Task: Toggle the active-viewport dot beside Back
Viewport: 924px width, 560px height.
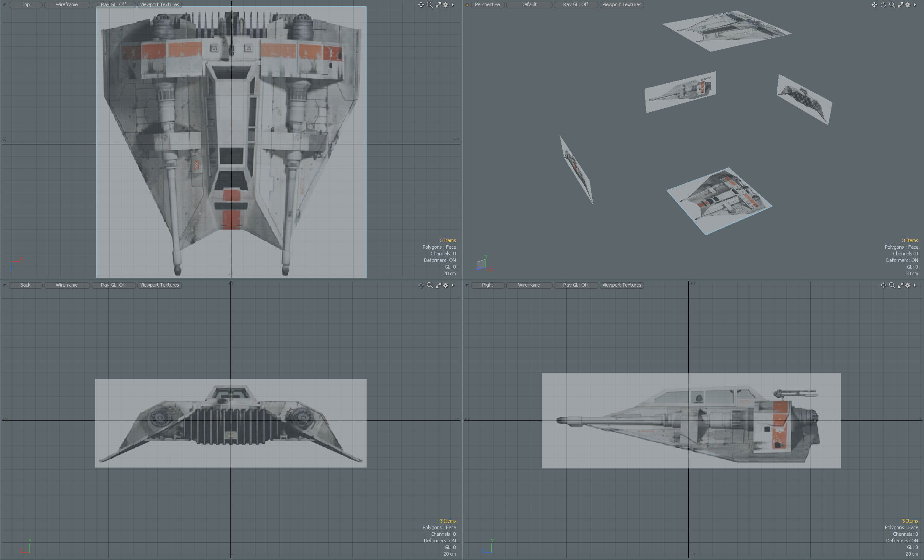Action: tap(5, 285)
